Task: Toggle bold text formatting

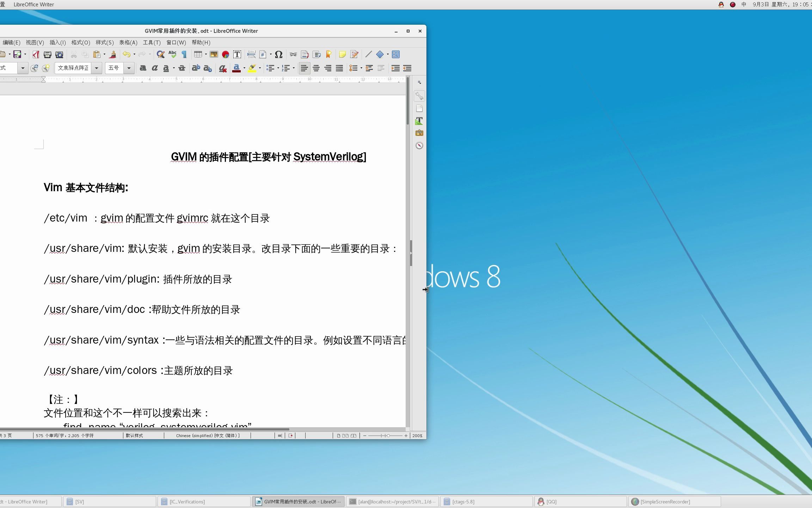Action: click(x=143, y=68)
